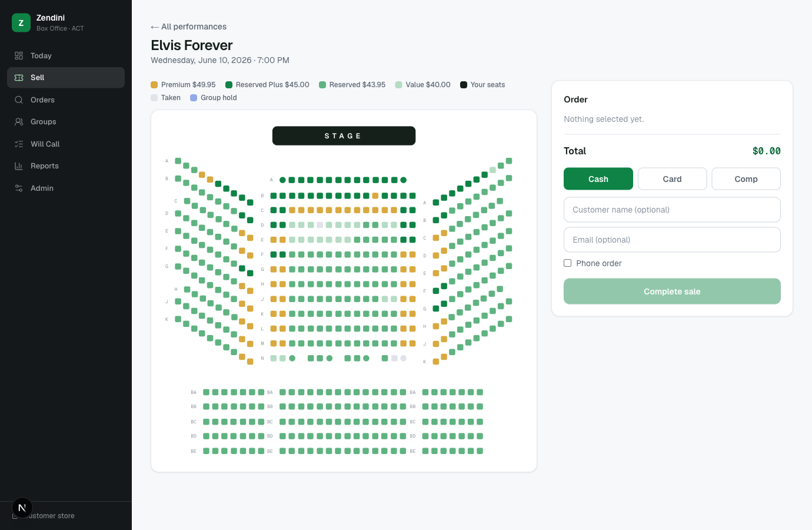The image size is (812, 530).
Task: Open the Today dashboard icon
Action: tap(19, 55)
